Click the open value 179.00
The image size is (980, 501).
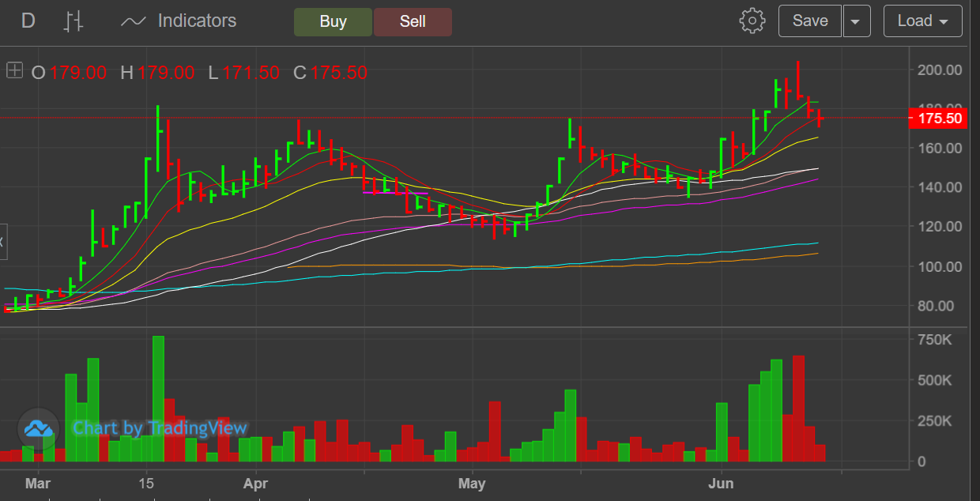pos(78,73)
